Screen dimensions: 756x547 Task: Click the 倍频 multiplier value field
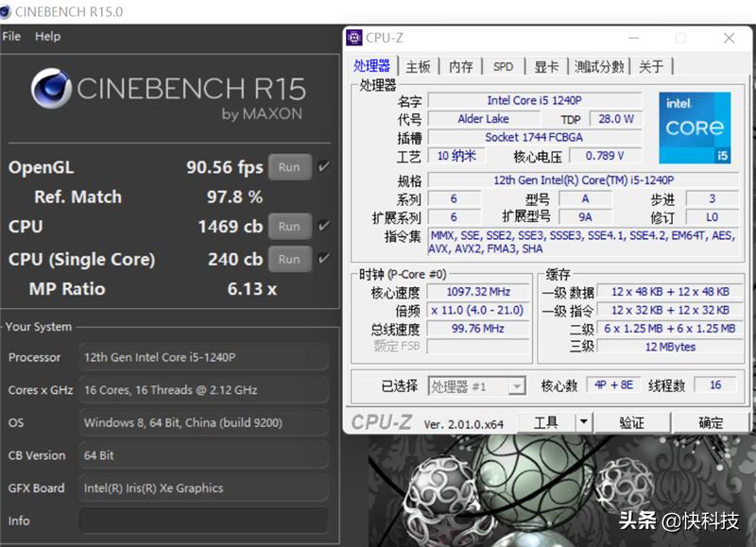click(477, 310)
